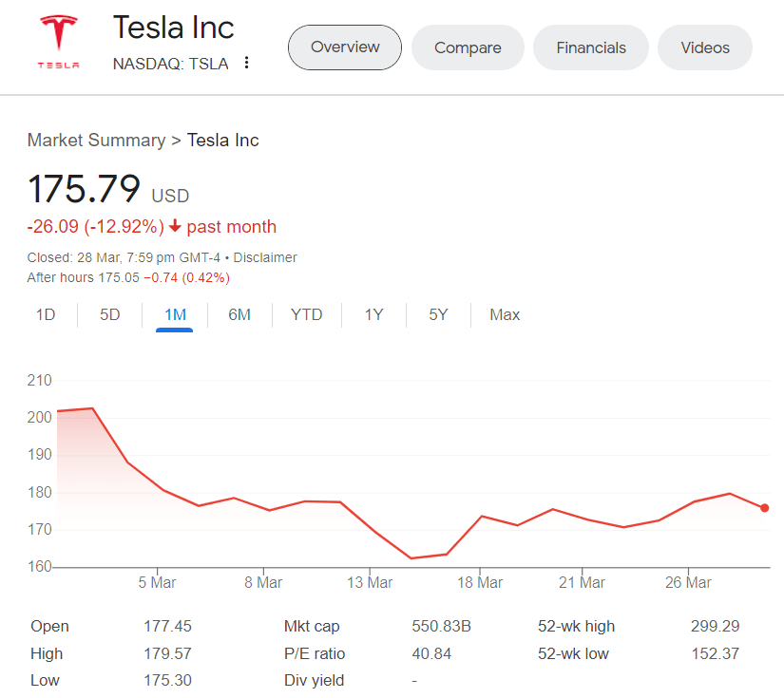Open the Disclaimer link
The width and height of the screenshot is (784, 698).
click(x=265, y=257)
